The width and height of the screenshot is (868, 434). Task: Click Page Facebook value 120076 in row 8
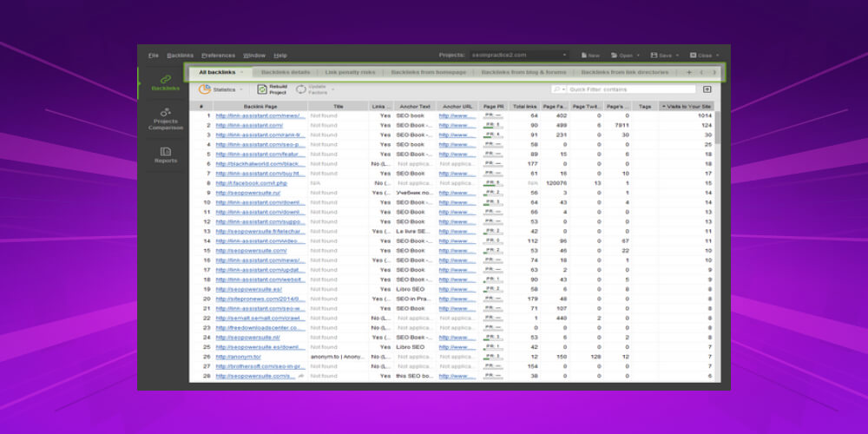coord(556,183)
